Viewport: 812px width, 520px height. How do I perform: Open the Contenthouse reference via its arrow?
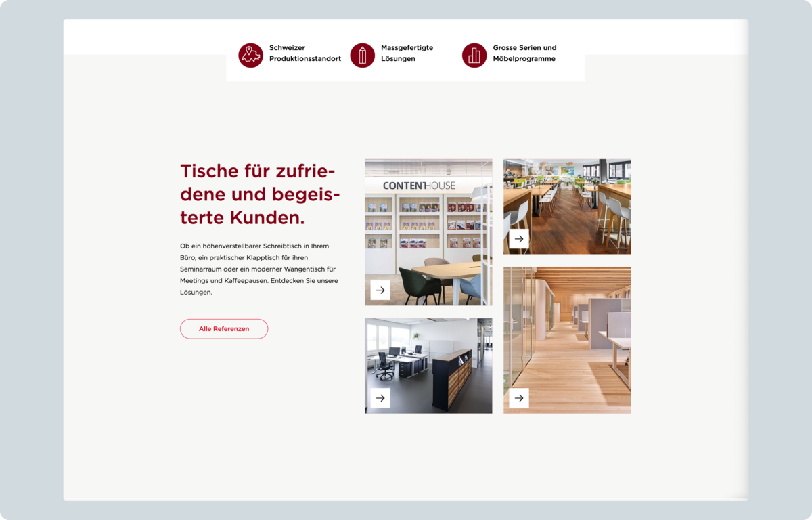380,290
